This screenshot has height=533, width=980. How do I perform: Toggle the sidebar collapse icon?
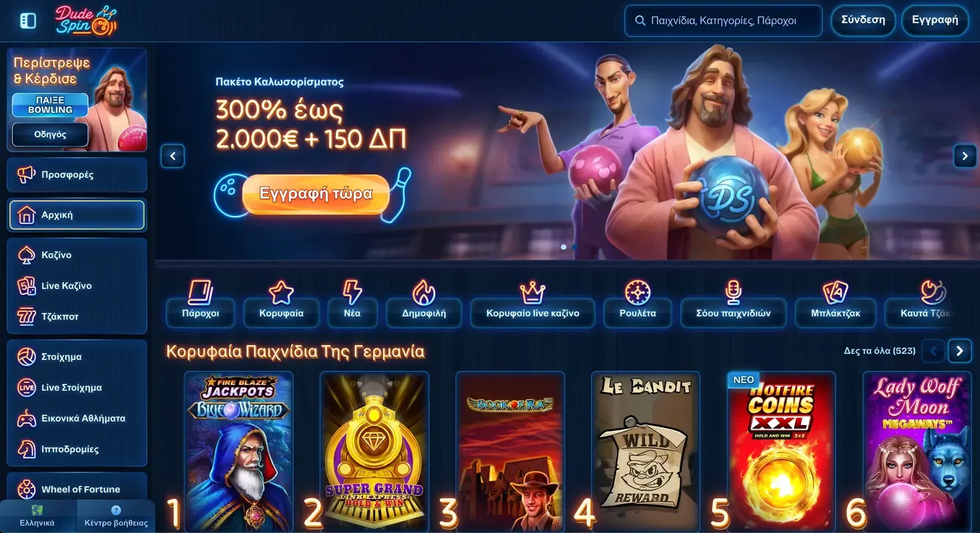tap(28, 21)
